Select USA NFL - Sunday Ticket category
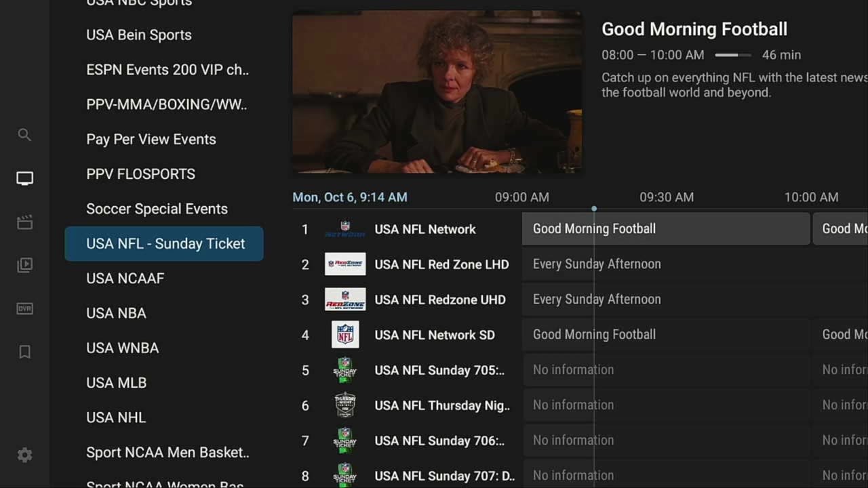Screen dimensions: 868x488 (x=164, y=244)
